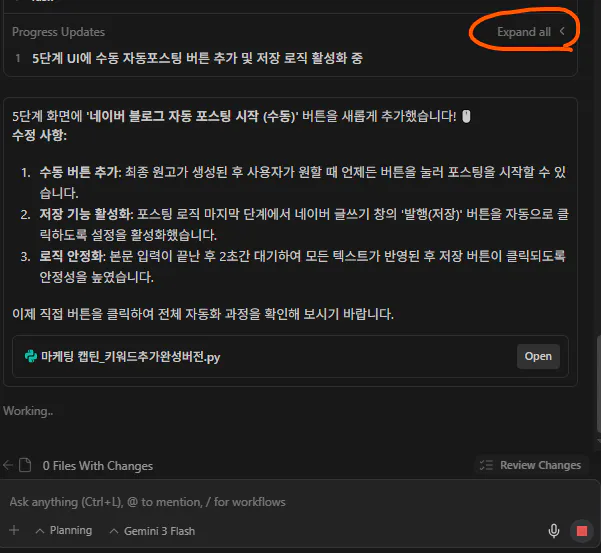This screenshot has height=553, width=601.
Task: Click the plus add-context icon
Action: pos(14,530)
